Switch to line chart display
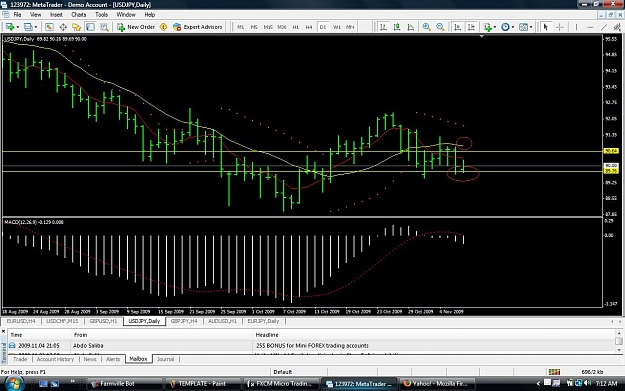Screen dimensions: 625x391 click(x=411, y=27)
